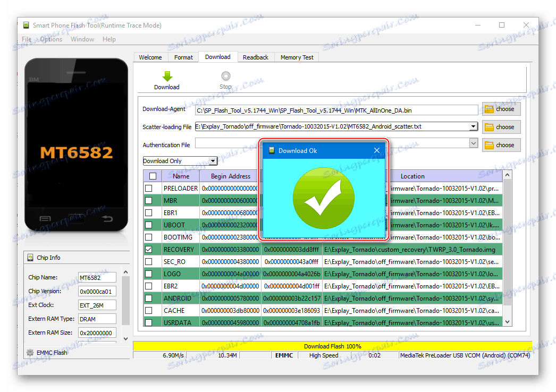Click partition table scroll up arrow
Image resolution: width=556 pixels, height=392 pixels.
pos(507,175)
